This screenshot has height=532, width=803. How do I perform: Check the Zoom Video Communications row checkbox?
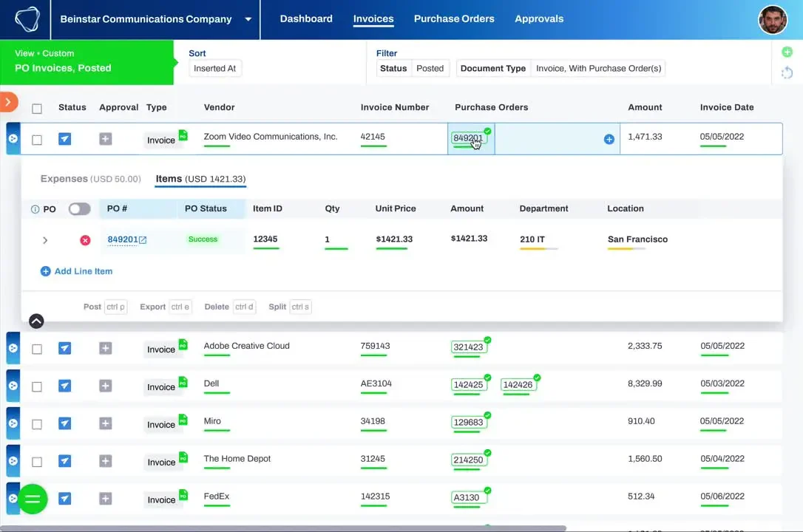(x=37, y=140)
